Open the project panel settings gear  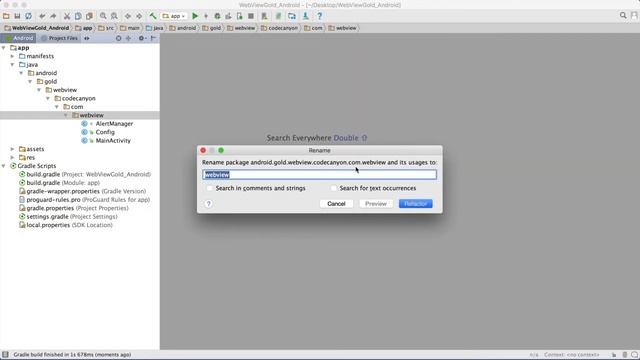142,38
